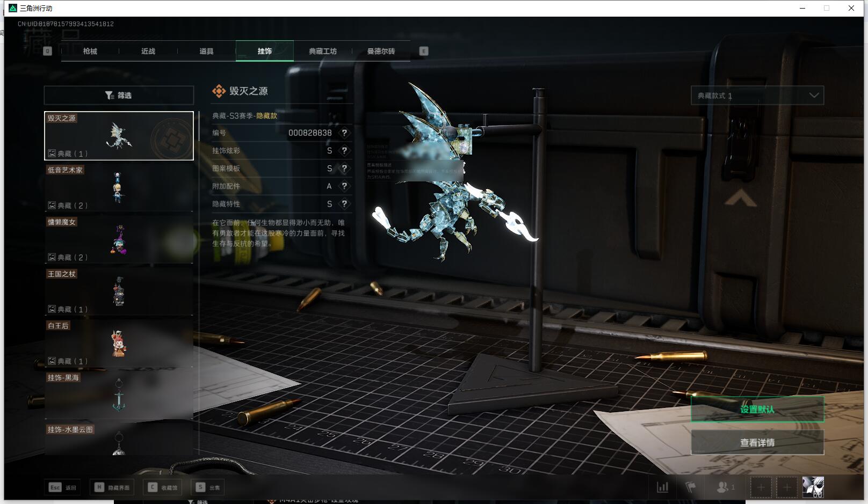Select the 挂饰-水墨云图 charm
868x504 pixels.
119,440
